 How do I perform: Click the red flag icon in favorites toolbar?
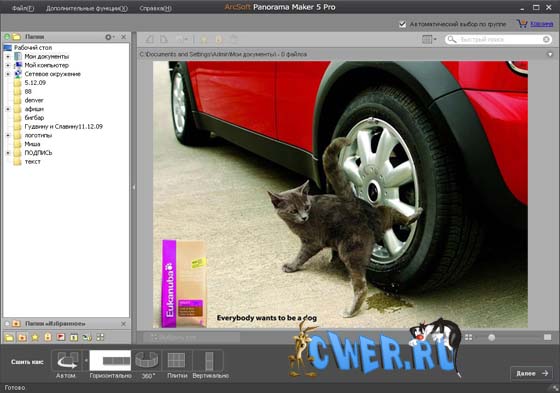tap(61, 337)
